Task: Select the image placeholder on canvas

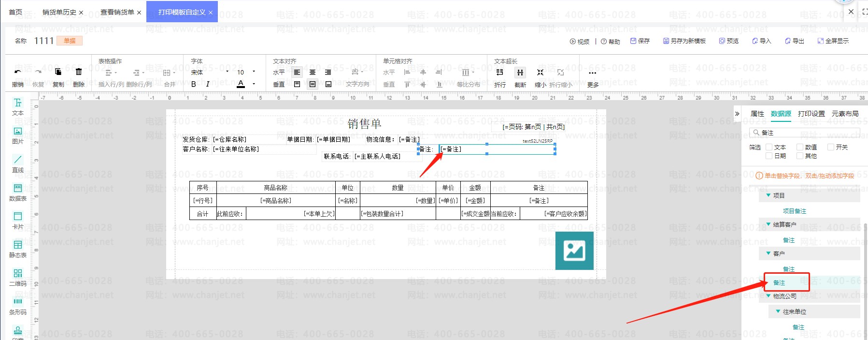Action: (x=574, y=251)
